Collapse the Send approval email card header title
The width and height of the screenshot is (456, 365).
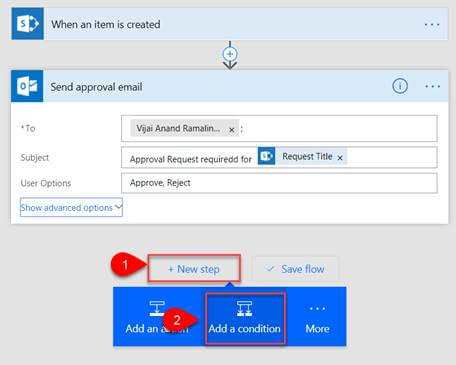(96, 87)
